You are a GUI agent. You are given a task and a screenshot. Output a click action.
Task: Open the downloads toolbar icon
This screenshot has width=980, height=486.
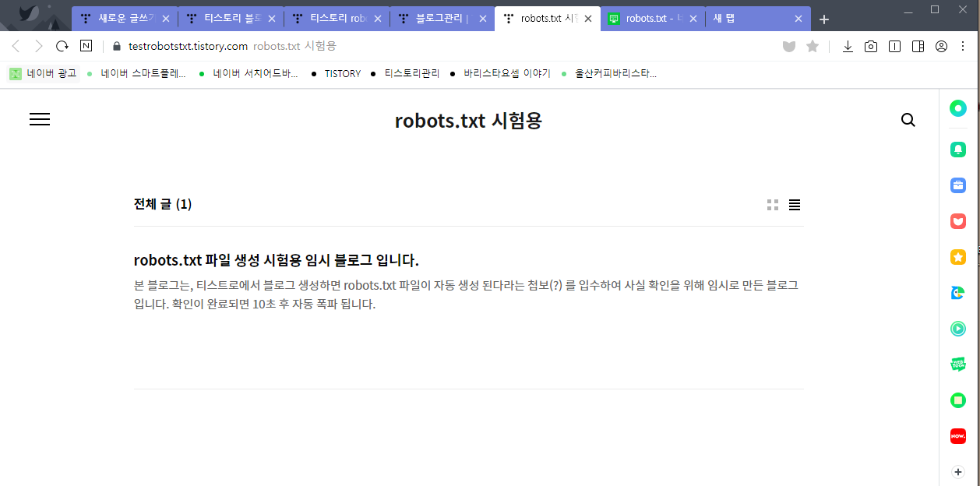tap(848, 47)
